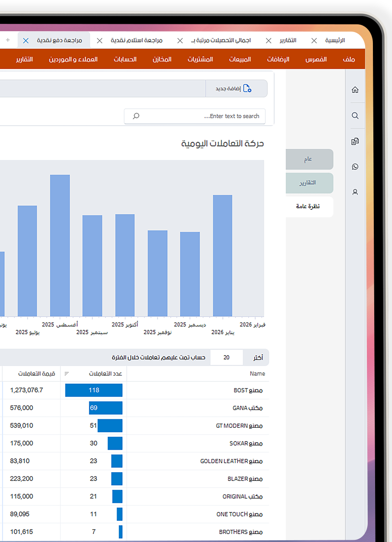Screen dimensions: 392x542
Task: Close the الرئيسية tab
Action: (314, 40)
